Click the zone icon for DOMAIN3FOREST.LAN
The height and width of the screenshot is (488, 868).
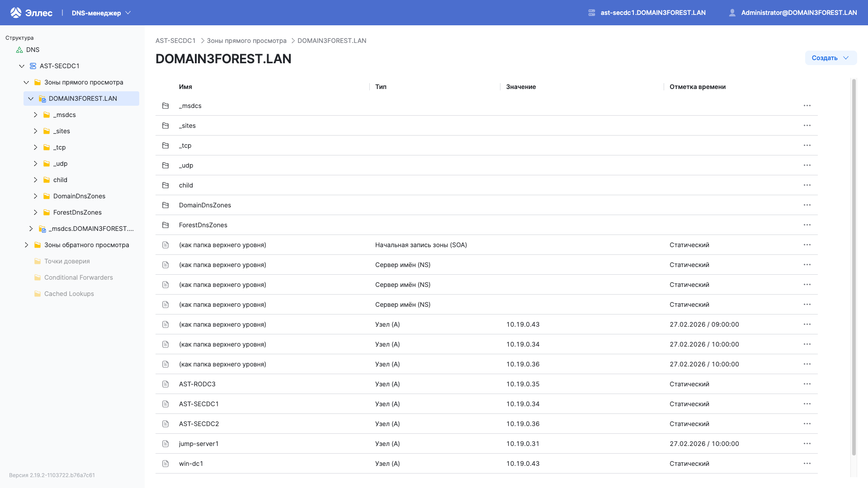tap(42, 99)
